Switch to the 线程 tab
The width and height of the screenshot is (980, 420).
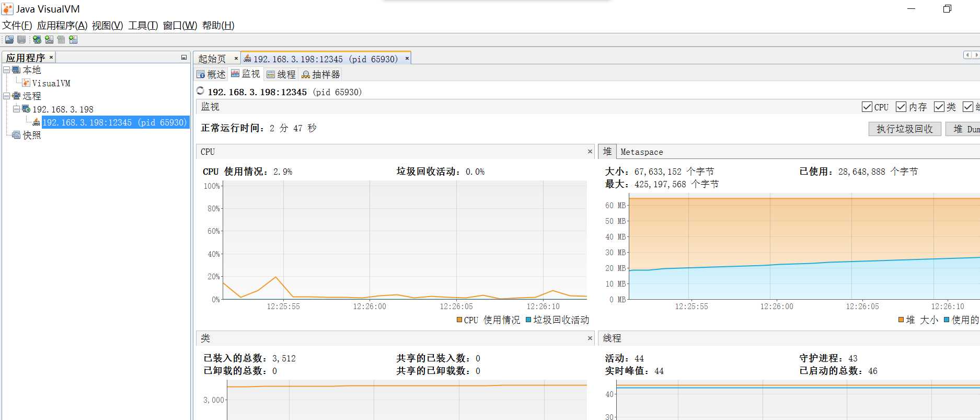point(281,74)
